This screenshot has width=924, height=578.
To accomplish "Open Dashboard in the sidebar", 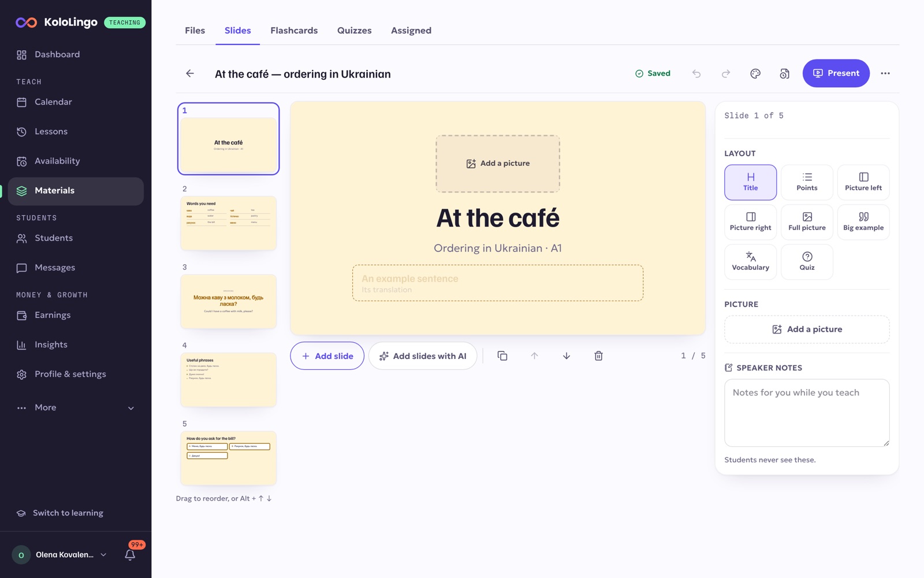I will click(x=76, y=54).
